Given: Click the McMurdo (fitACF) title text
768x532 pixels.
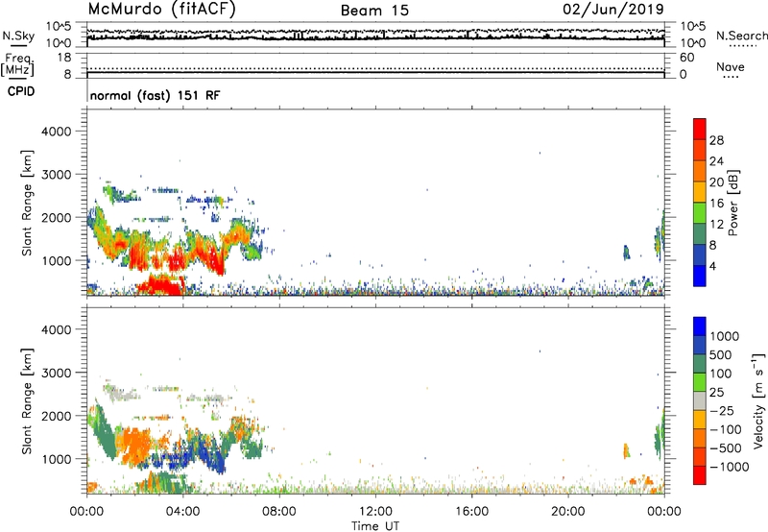Looking at the screenshot, I should tap(161, 10).
